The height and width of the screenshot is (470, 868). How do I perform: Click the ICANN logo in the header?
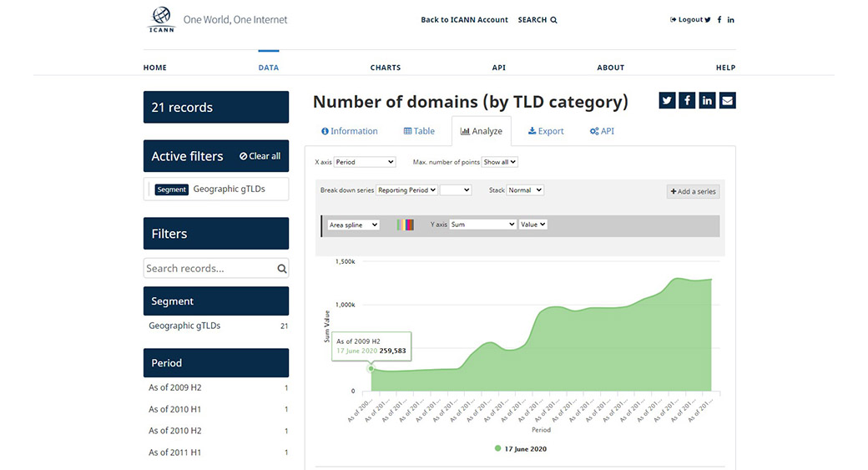pos(161,19)
